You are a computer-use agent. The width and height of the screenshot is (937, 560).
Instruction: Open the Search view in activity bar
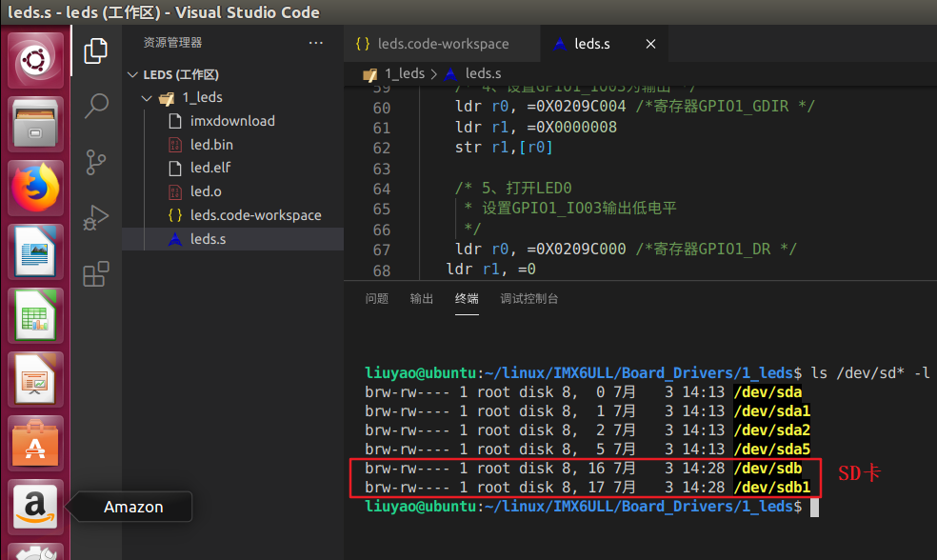point(96,106)
